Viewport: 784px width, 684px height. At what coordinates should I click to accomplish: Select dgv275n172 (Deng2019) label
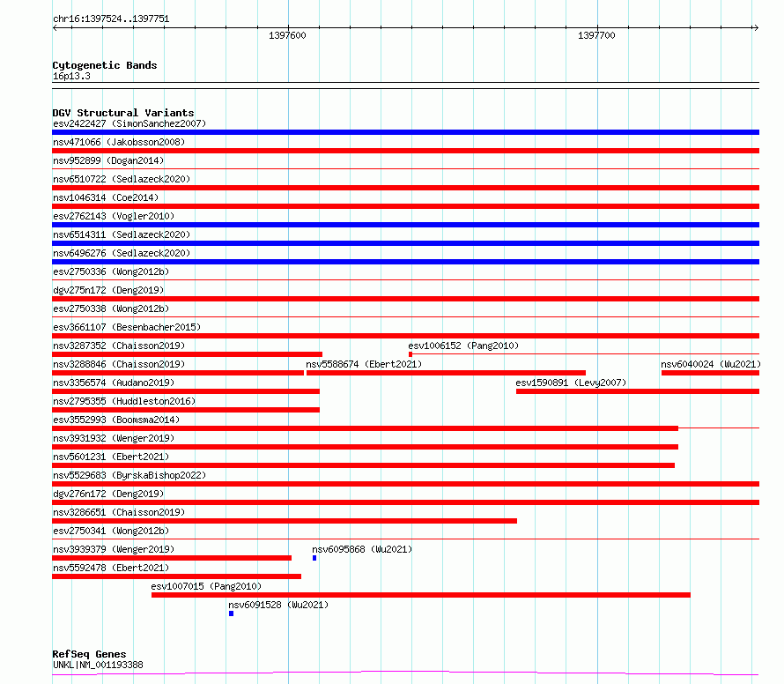[108, 290]
